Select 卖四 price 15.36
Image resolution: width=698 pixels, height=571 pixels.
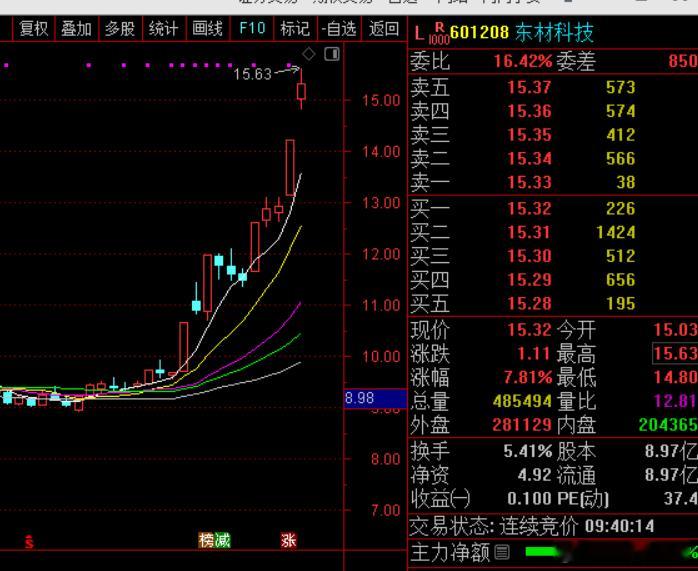[x=529, y=111]
